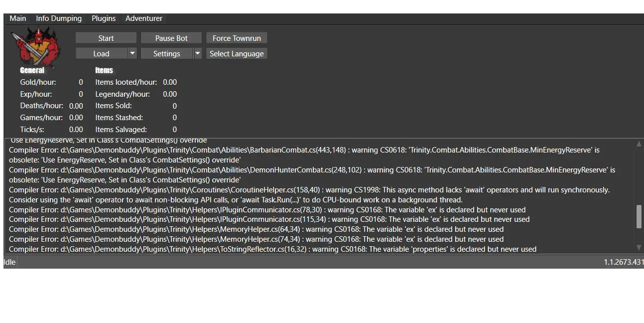Trigger the Force Townrun button
This screenshot has height=323, width=644.
click(x=237, y=38)
